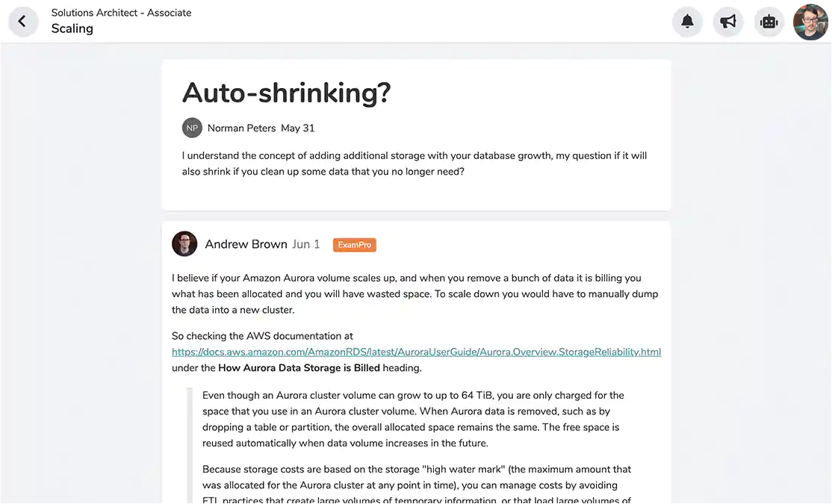
Task: Open the AWS Aurora StorageReliability documentation link
Action: tap(416, 352)
